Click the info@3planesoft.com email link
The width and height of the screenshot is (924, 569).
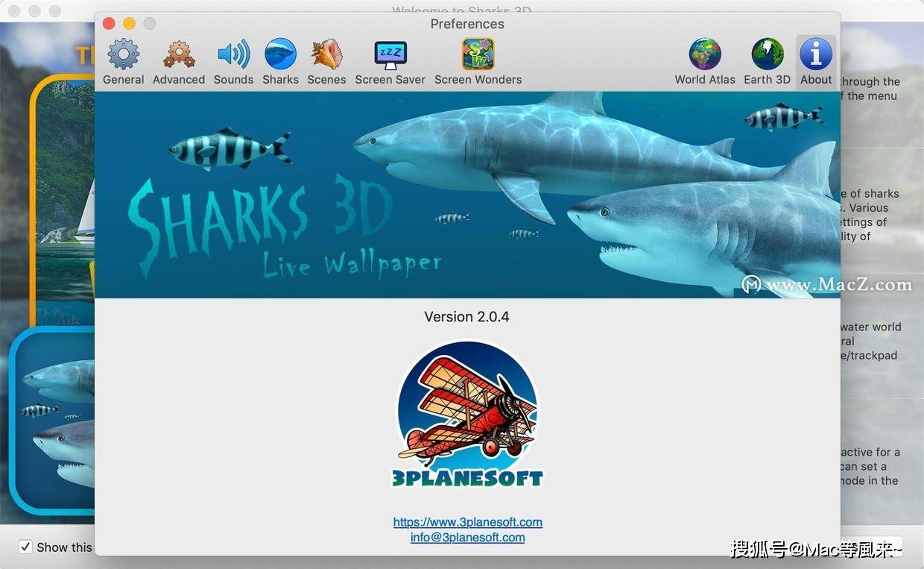click(x=468, y=537)
